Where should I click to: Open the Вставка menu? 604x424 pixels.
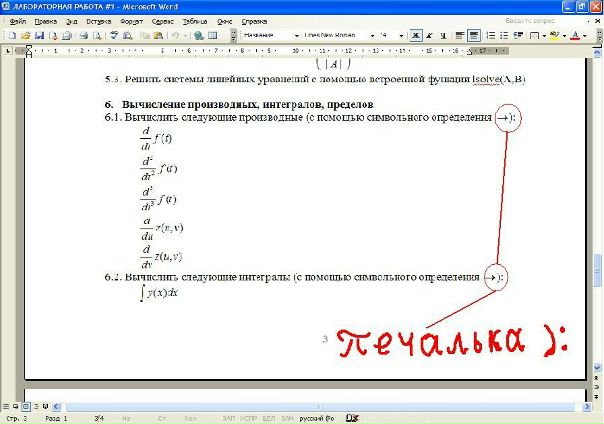[x=99, y=20]
